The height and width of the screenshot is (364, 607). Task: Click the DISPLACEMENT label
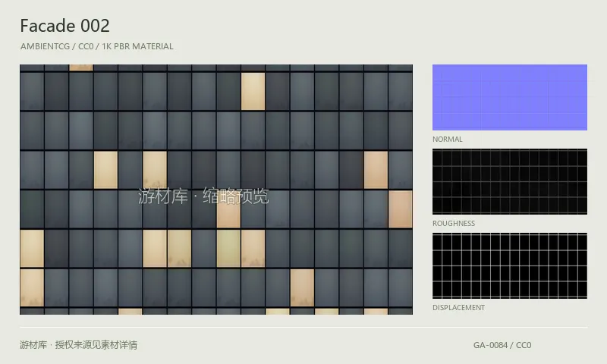[459, 308]
